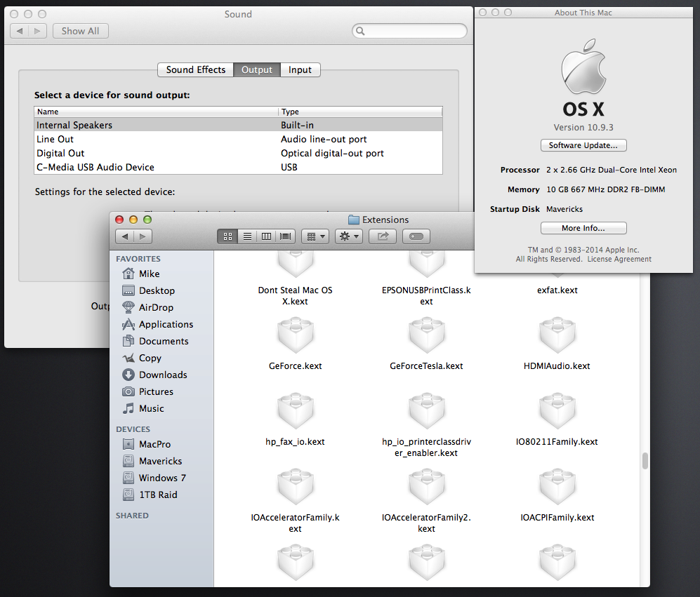Select GeForceTesla.kext file icon
Viewport: 700px width, 597px height.
coord(426,335)
